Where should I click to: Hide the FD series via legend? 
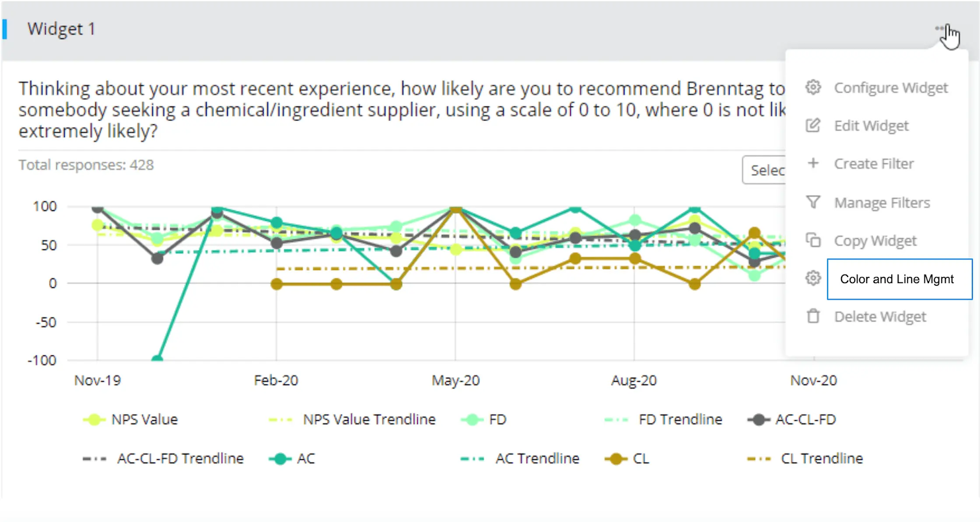(x=497, y=419)
